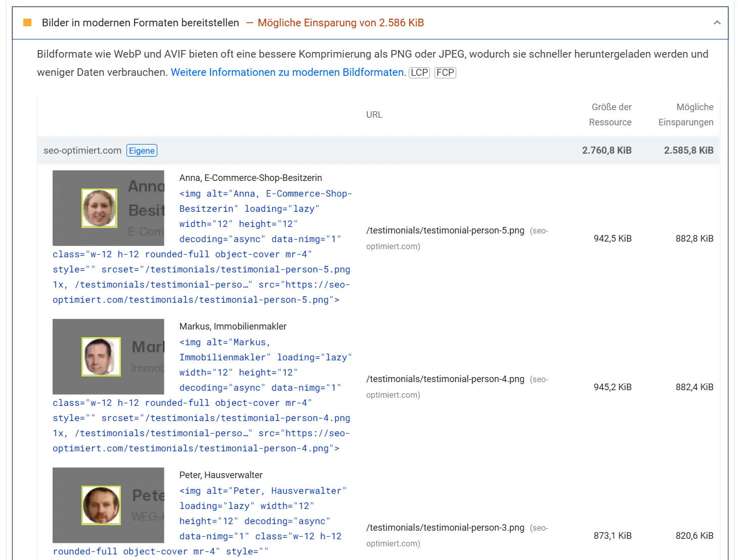The width and height of the screenshot is (738, 560).
Task: Open the testimonial-person-3.png URL
Action: 445,528
